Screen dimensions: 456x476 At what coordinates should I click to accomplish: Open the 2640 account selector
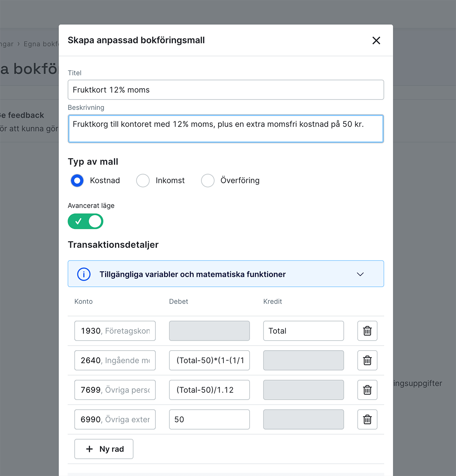click(x=115, y=360)
